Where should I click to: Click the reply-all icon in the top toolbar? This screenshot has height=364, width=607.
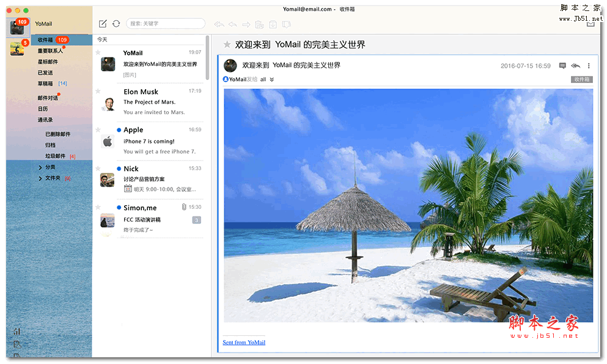(x=219, y=24)
